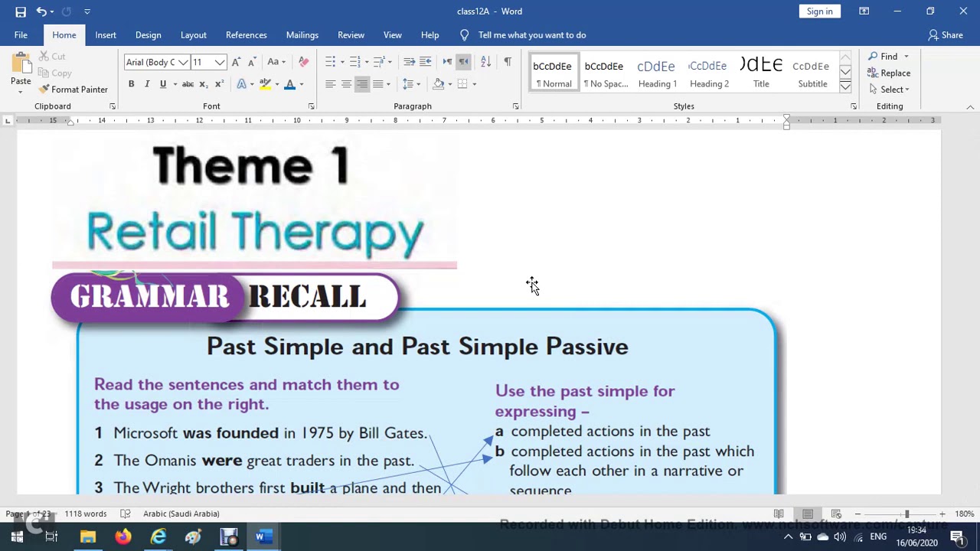The image size is (980, 551).
Task: Open the font color dropdown arrow
Action: tap(302, 84)
